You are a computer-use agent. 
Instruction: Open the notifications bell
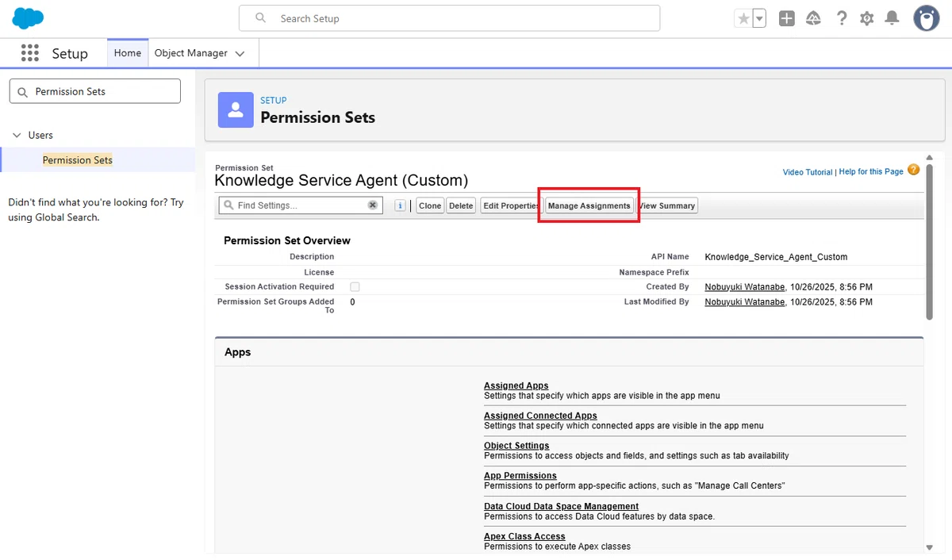892,18
